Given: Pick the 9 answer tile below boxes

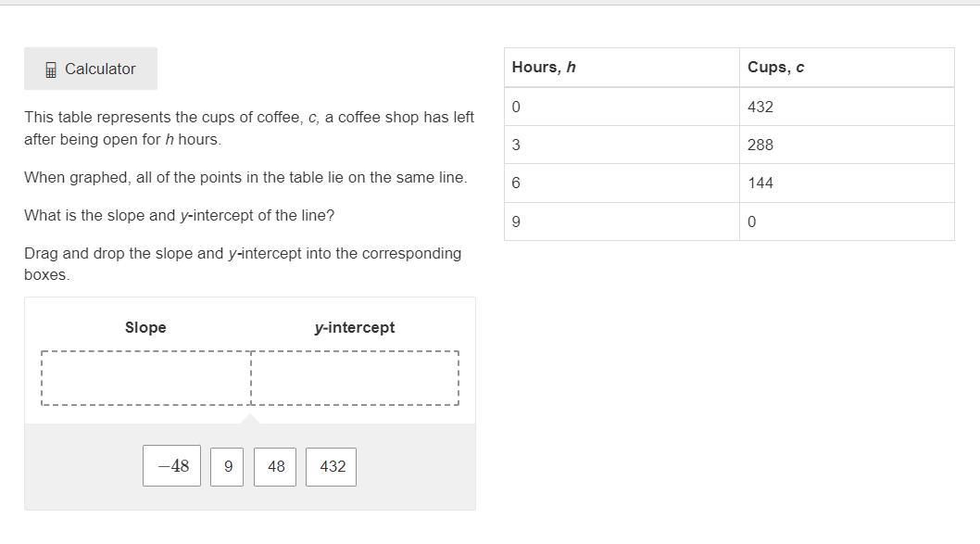Looking at the screenshot, I should (x=227, y=467).
